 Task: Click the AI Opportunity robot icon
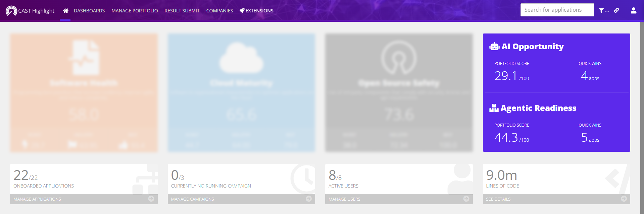(494, 47)
